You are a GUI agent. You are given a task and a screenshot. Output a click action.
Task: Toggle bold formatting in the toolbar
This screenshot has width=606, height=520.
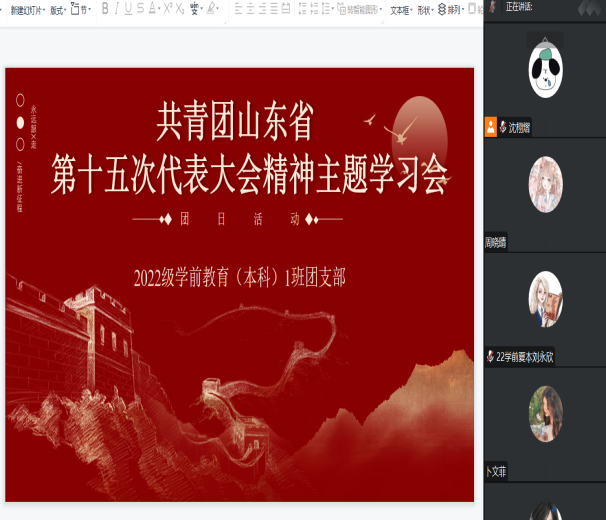pyautogui.click(x=105, y=9)
